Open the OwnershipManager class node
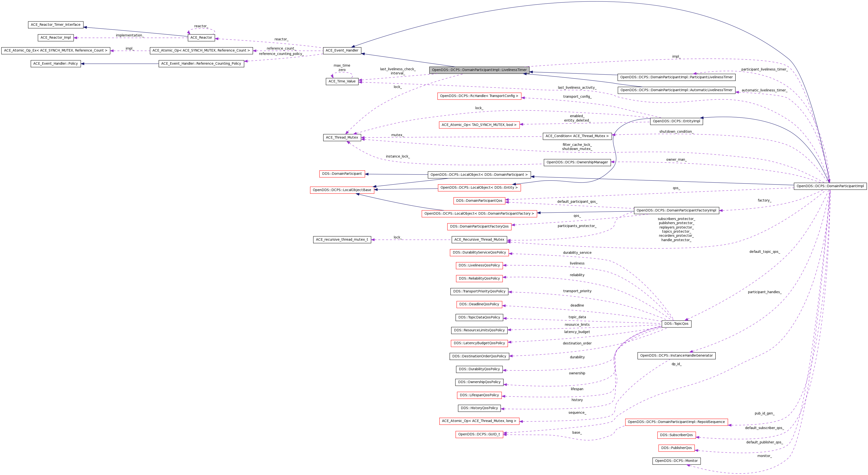 577,162
